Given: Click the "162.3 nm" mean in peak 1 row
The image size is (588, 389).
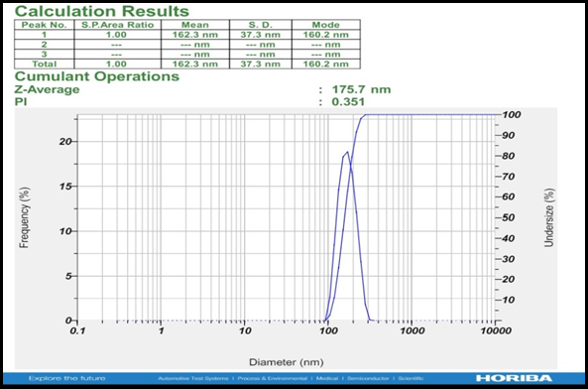Looking at the screenshot, I should pyautogui.click(x=195, y=35).
